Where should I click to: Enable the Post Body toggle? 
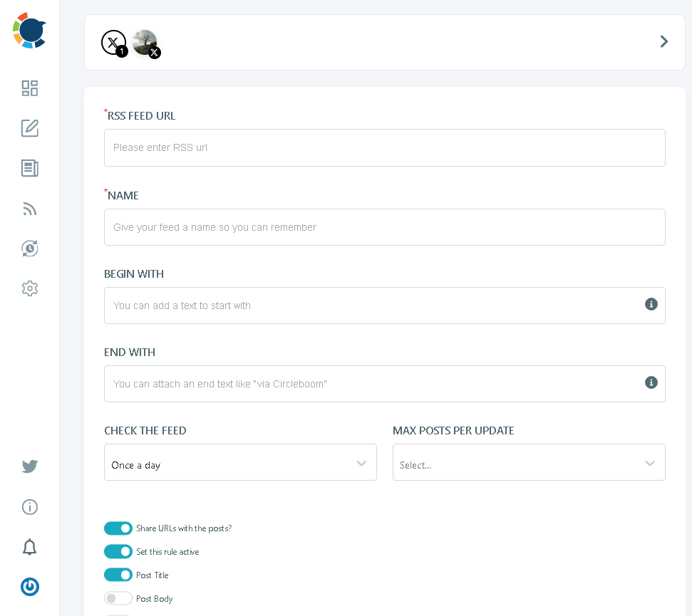point(118,598)
